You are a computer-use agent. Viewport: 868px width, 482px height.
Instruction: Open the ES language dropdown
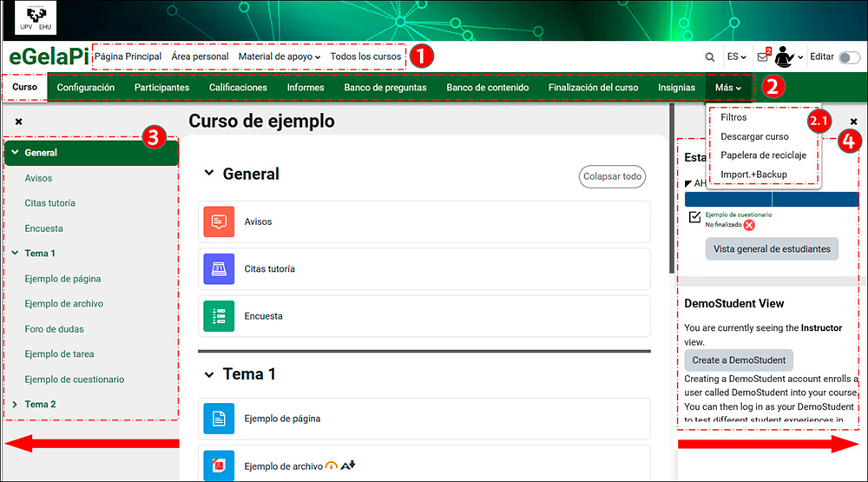click(x=737, y=57)
